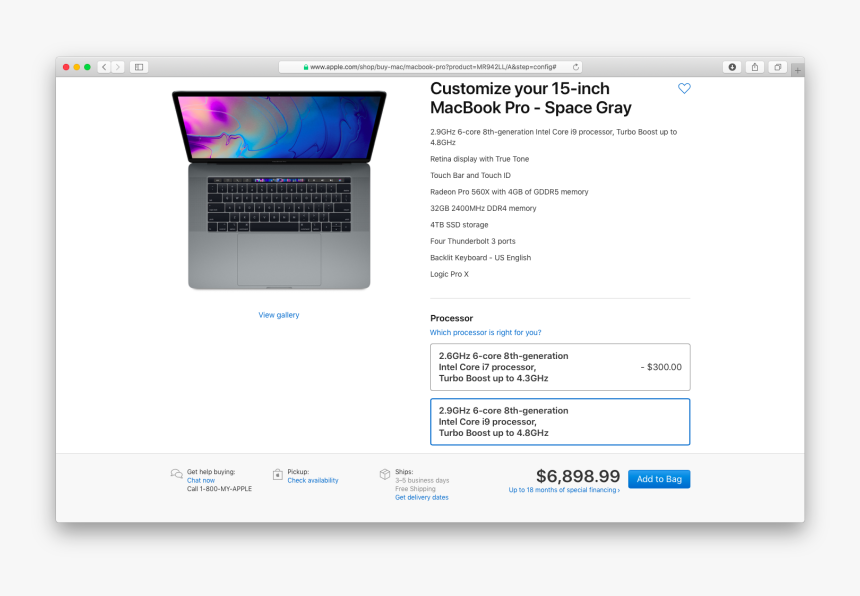Check availability for pickup

click(313, 480)
